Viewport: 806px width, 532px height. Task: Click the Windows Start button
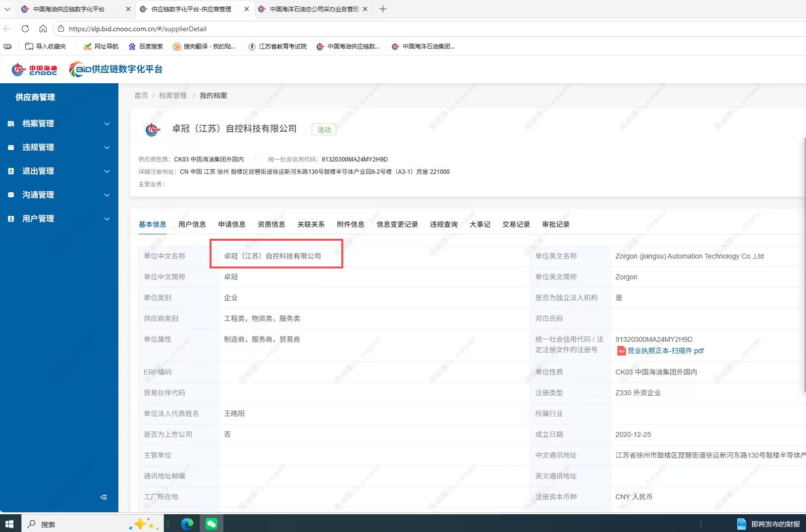point(9,524)
